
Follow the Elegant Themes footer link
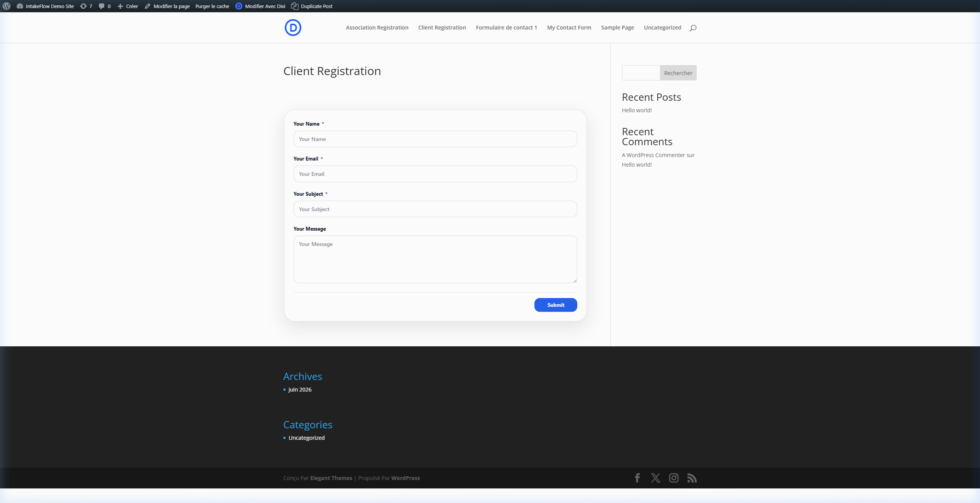click(331, 478)
